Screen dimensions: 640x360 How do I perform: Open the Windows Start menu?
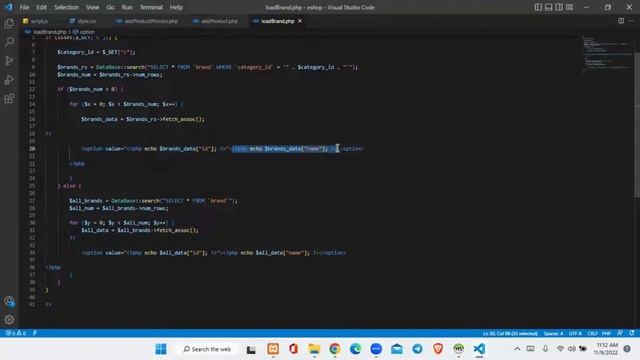point(161,349)
